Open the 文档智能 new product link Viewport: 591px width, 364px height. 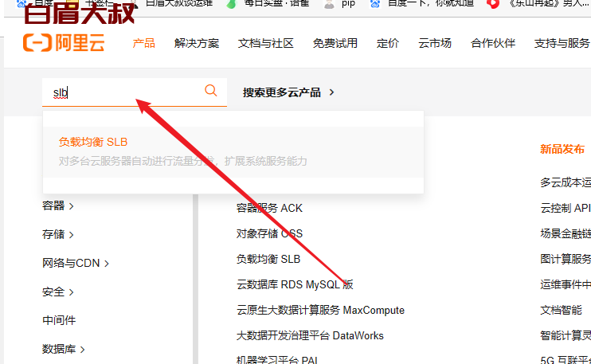pos(562,310)
